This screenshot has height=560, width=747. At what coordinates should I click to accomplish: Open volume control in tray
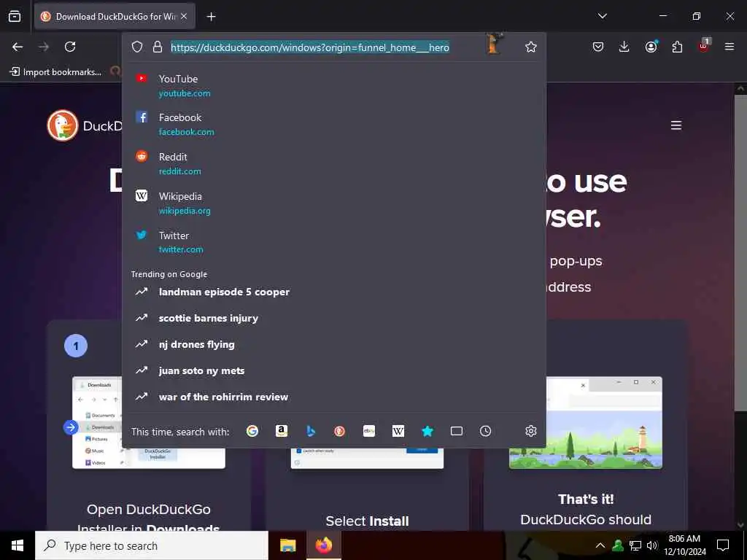[x=652, y=545]
